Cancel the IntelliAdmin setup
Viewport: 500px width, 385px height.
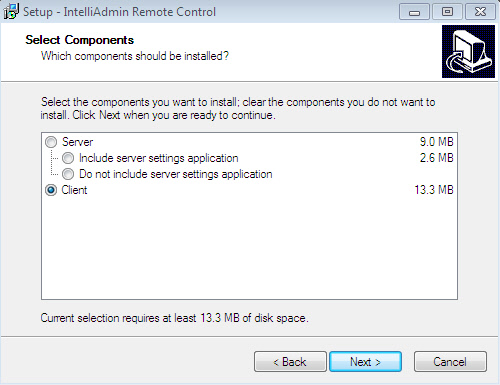coord(450,362)
